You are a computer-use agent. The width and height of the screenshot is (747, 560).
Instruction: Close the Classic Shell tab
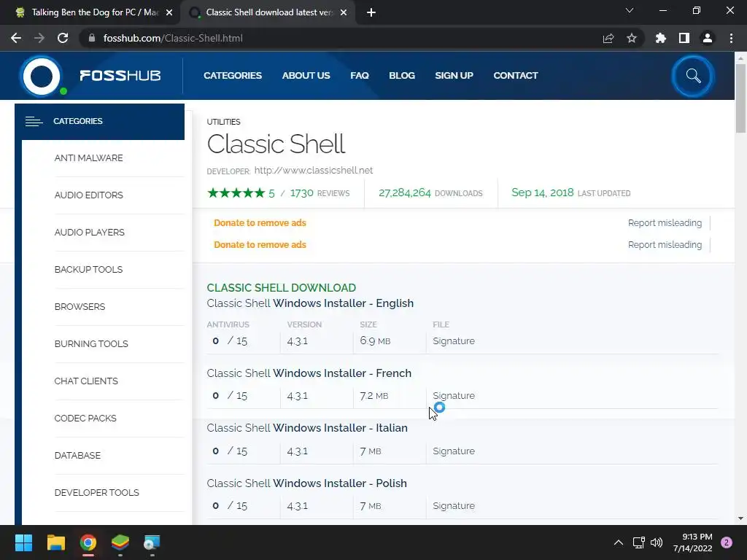[x=344, y=13]
